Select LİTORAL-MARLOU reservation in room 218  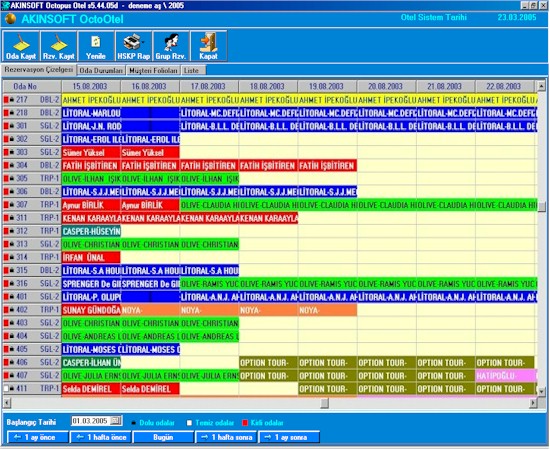pos(91,113)
